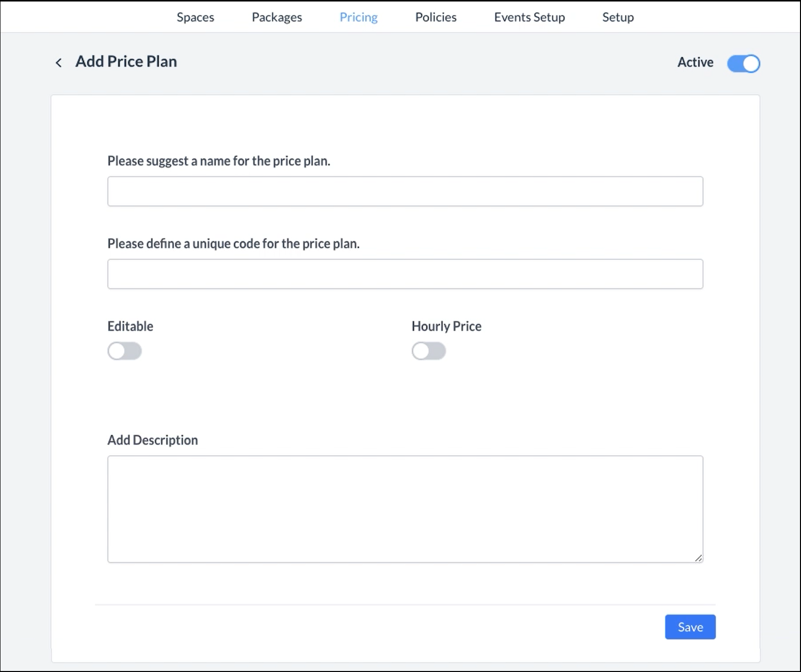Turn on the Hourly Price toggle
Screen dimensions: 801x672
[x=428, y=351]
